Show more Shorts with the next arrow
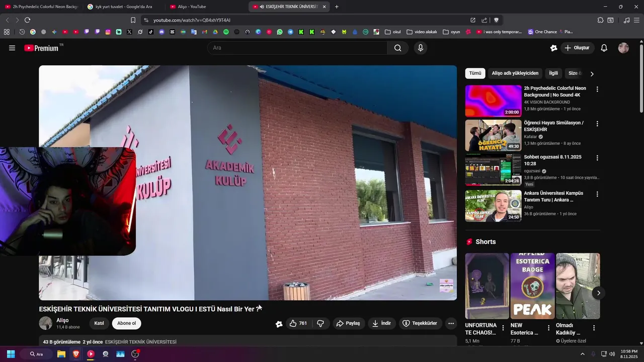 click(598, 293)
